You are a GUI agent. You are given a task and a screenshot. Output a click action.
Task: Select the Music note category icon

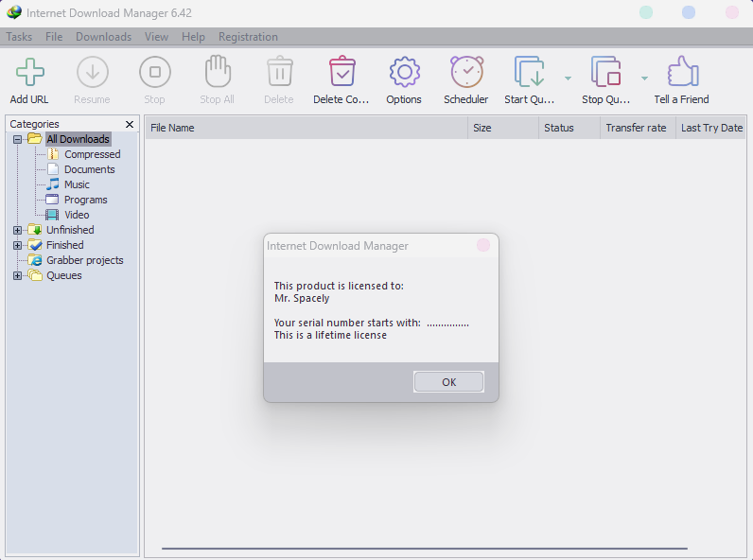coord(53,184)
